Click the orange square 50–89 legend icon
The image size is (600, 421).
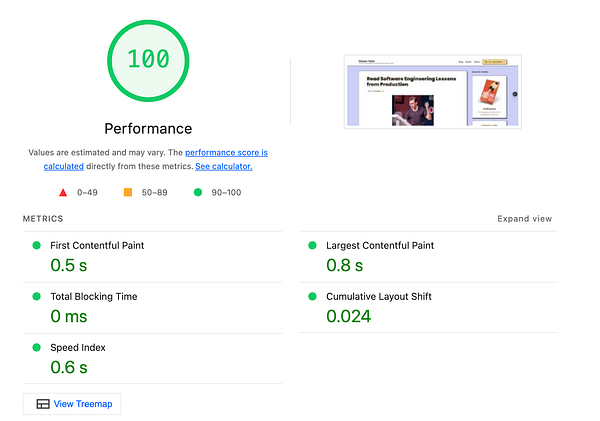coord(128,192)
